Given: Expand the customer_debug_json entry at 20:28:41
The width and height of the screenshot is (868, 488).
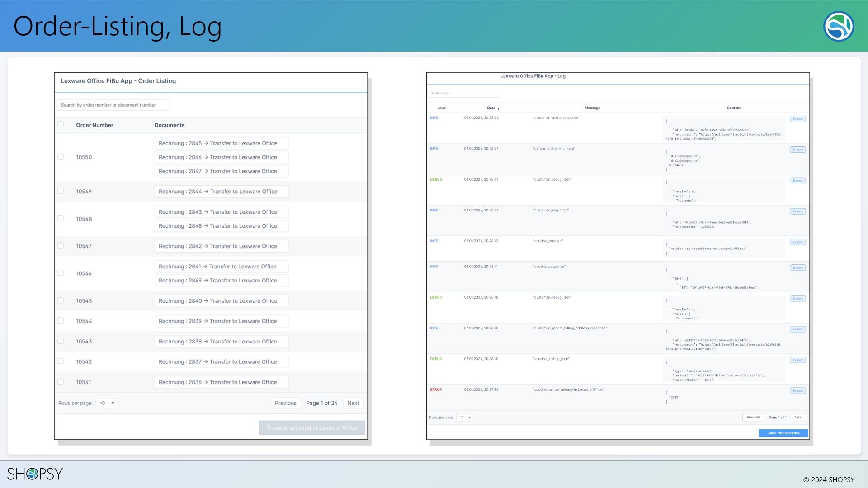Looking at the screenshot, I should point(798,181).
